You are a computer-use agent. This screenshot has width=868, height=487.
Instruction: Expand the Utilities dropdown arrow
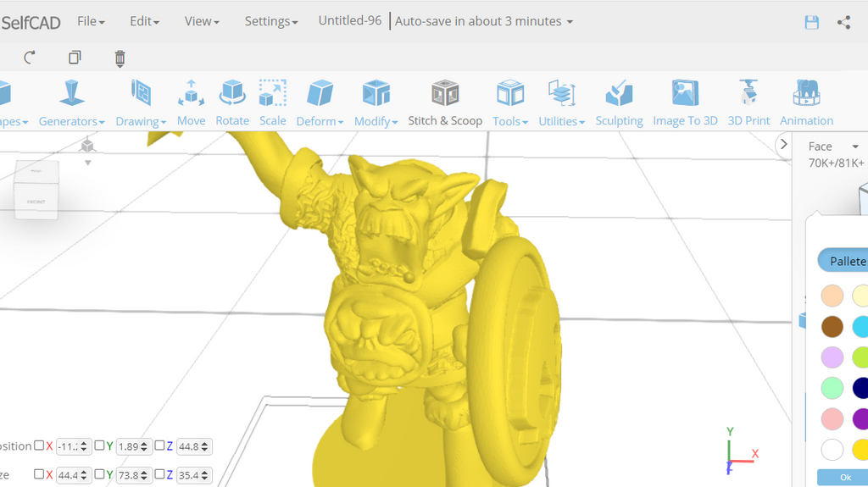tap(581, 122)
